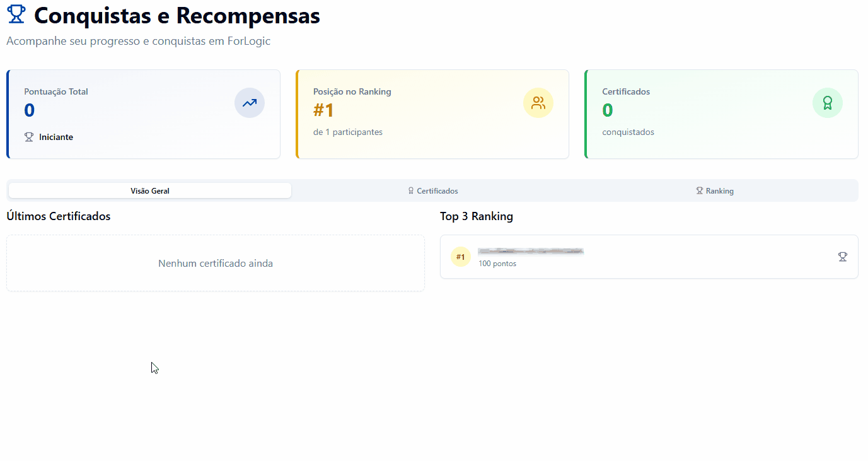Click the orange #1 ranking position value
Image resolution: width=868 pixels, height=461 pixels.
[323, 110]
